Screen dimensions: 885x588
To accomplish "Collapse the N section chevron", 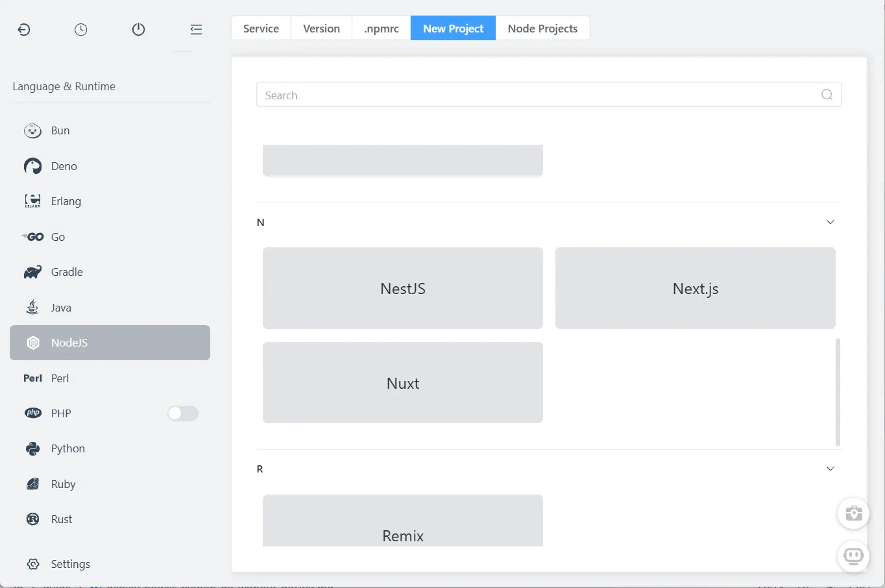I will click(830, 222).
